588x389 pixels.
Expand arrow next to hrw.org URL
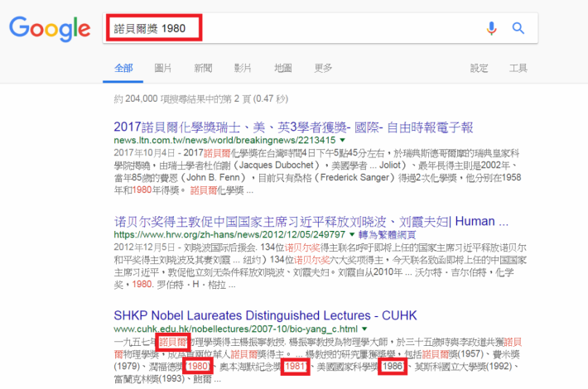[352, 234]
